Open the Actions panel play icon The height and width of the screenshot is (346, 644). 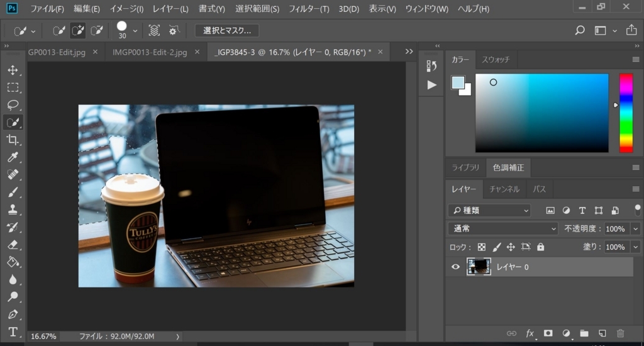tap(431, 85)
